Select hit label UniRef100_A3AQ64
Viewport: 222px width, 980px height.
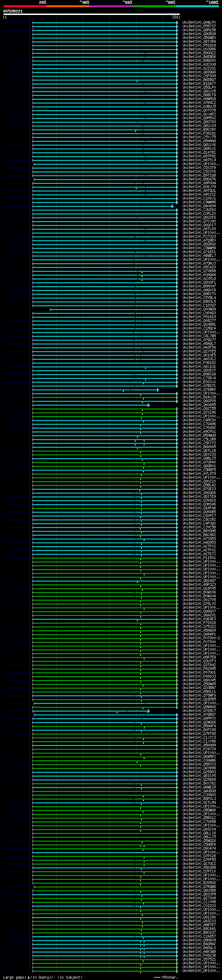(199, 275)
